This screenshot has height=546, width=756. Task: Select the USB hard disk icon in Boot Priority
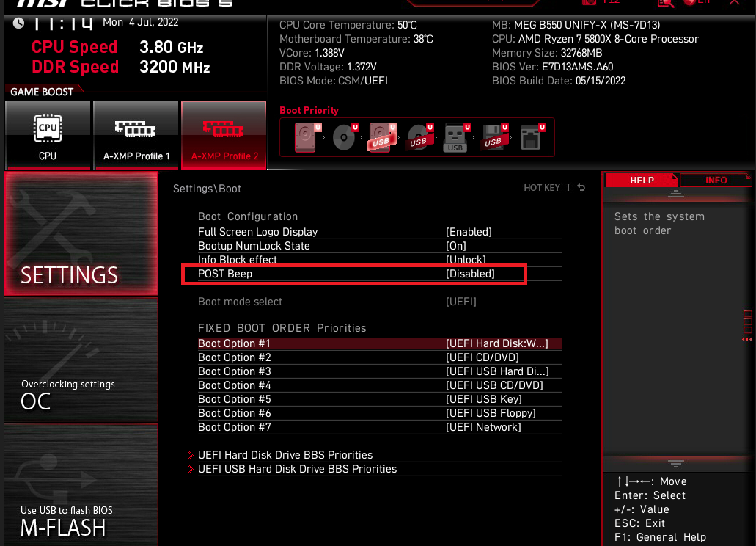tap(382, 137)
